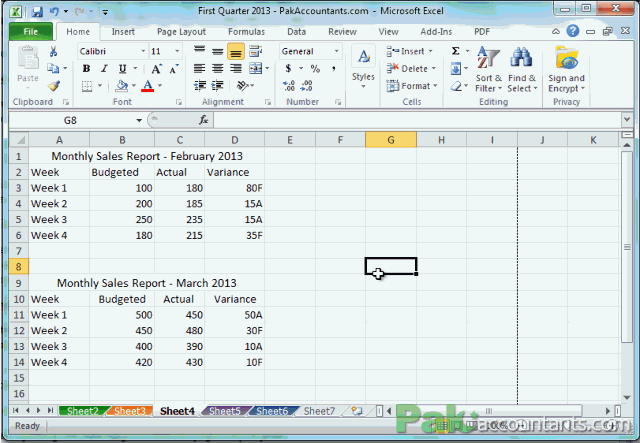Screen dimensions: 640x443
Task: Click Insert in Cells group
Action: pos(409,51)
